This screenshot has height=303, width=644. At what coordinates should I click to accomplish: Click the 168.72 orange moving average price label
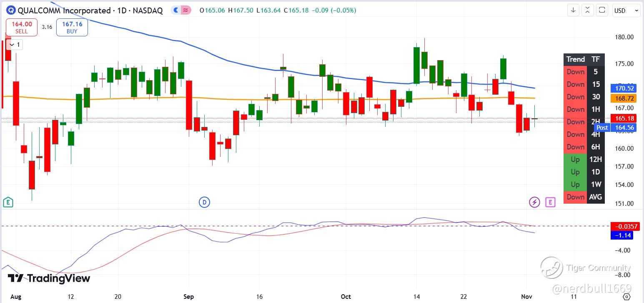tap(623, 98)
